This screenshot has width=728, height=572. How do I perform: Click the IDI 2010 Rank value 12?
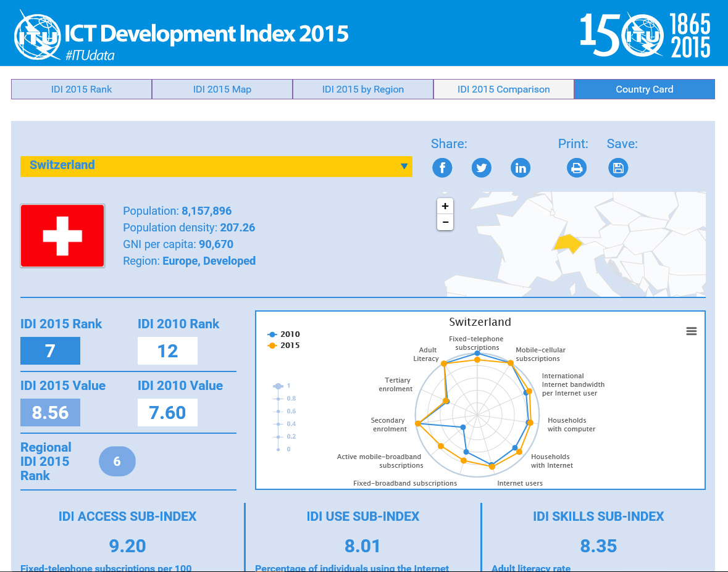(x=167, y=350)
